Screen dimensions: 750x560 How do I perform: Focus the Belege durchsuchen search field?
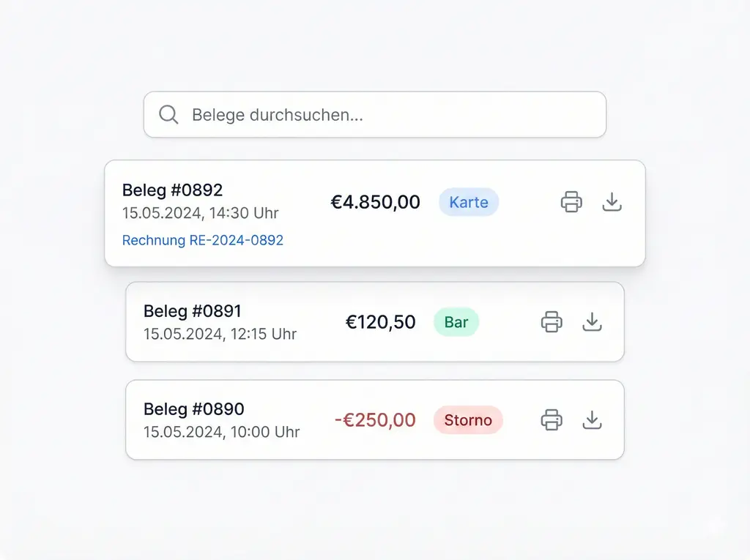[x=388, y=115]
